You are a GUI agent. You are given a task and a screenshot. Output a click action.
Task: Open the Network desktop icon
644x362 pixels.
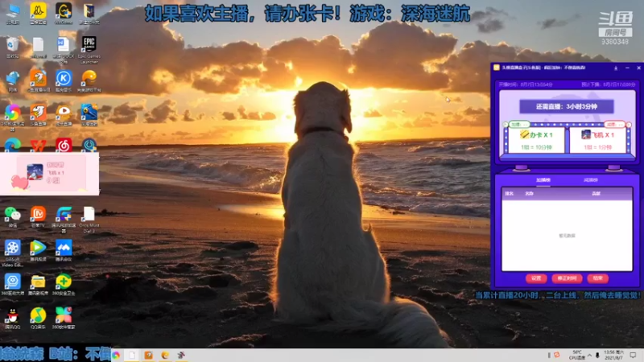pos(13,81)
